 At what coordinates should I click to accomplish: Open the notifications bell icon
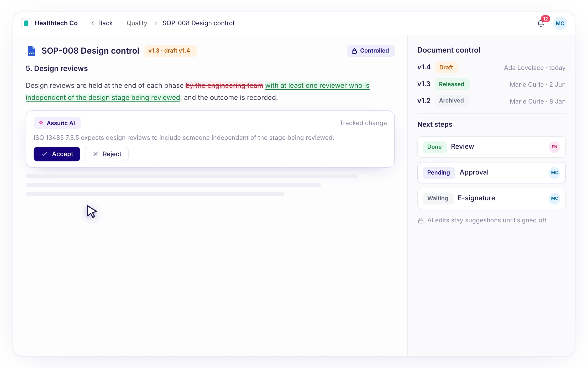click(540, 24)
